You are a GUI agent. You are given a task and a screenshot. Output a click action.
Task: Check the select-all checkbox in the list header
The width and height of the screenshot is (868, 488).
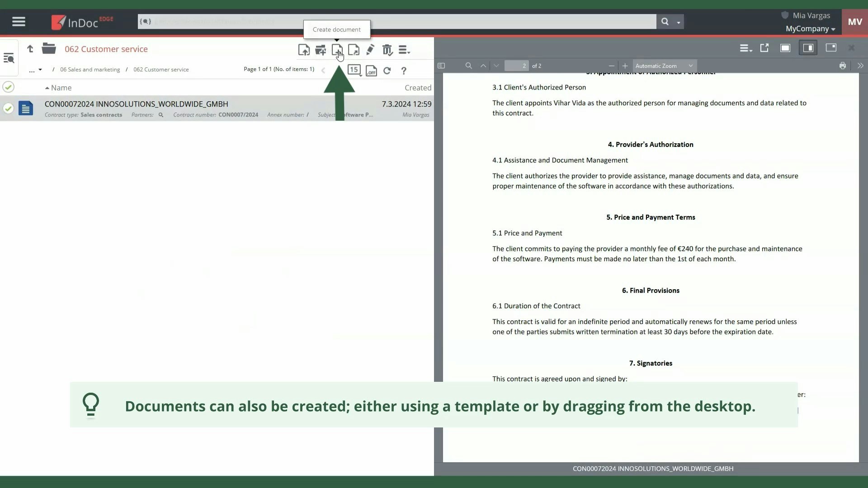click(x=8, y=87)
